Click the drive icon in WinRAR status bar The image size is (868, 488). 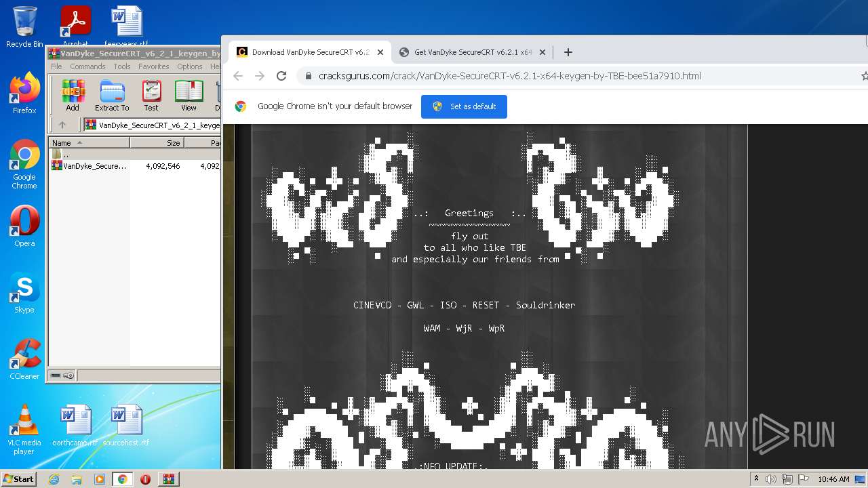pyautogui.click(x=56, y=375)
